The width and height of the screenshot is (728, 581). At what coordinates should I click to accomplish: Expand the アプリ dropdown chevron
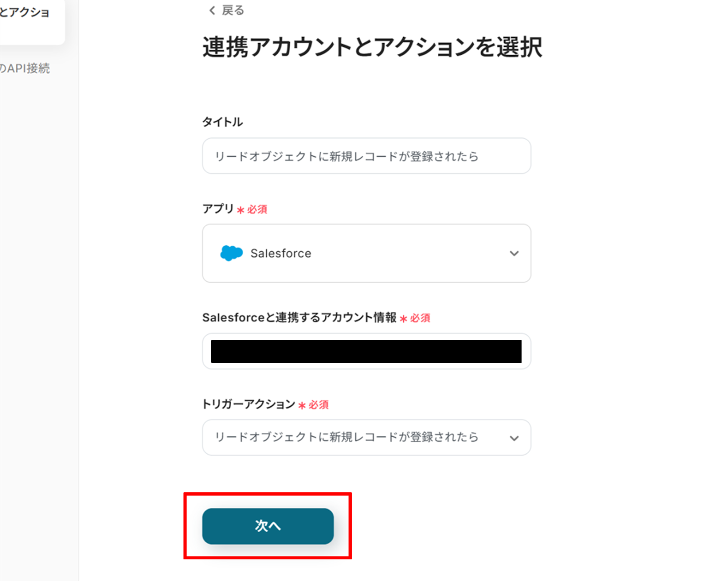514,253
